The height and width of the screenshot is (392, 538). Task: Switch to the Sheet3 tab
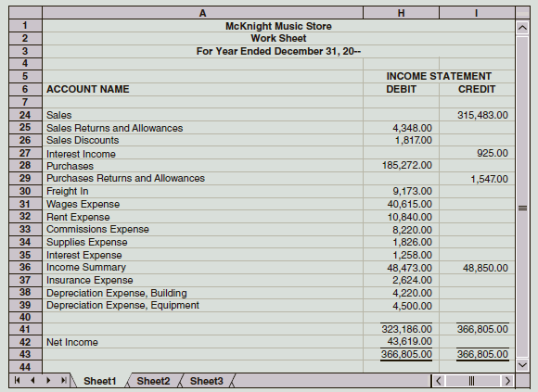(x=207, y=381)
